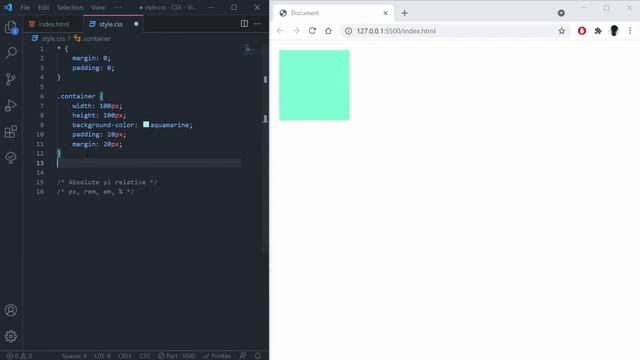This screenshot has height=360, width=640.
Task: Place cursor on the .container selector line
Action: pos(80,96)
